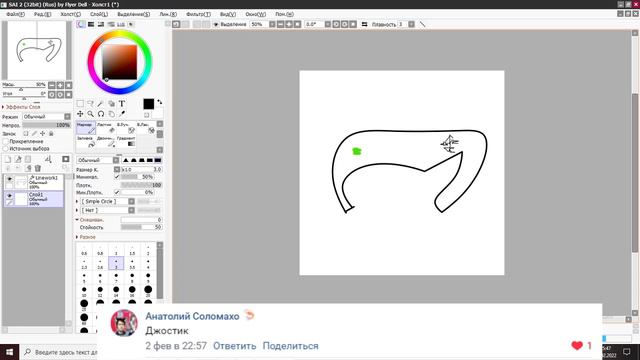The width and height of the screenshot is (640, 360).
Task: Like the comment with heart button
Action: [577, 346]
